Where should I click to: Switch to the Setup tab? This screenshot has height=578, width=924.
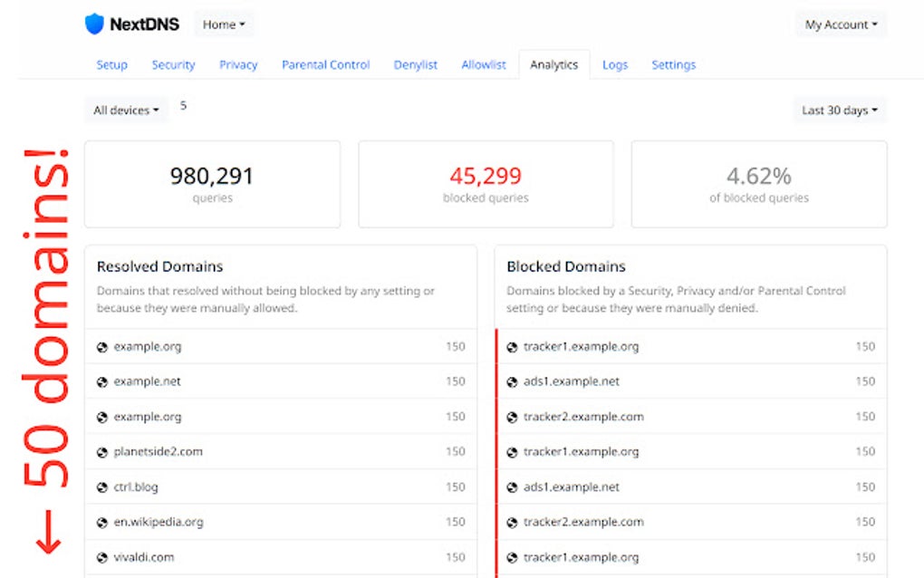point(111,64)
